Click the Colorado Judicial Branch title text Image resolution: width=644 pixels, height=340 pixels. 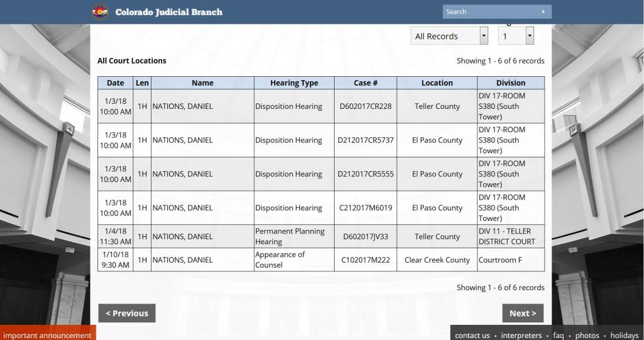click(169, 12)
